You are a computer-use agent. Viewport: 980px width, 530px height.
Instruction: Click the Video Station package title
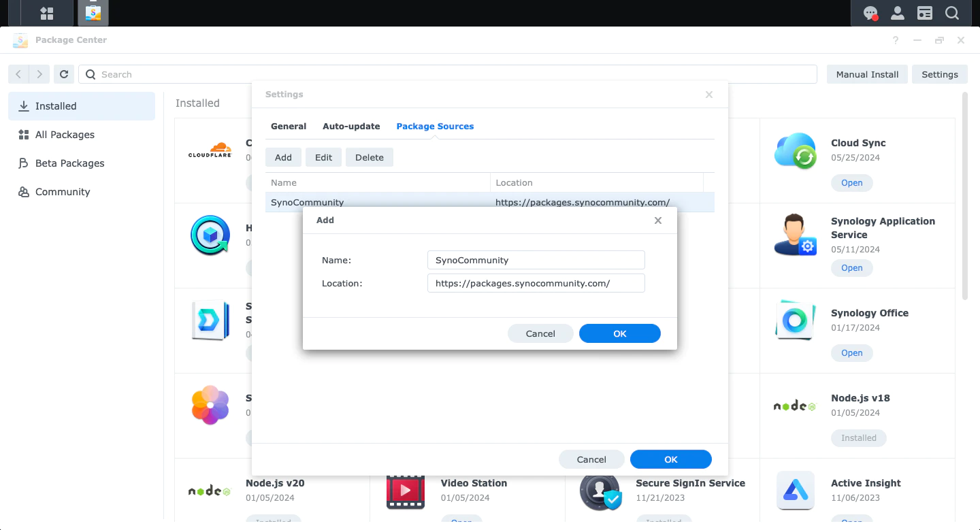point(474,483)
